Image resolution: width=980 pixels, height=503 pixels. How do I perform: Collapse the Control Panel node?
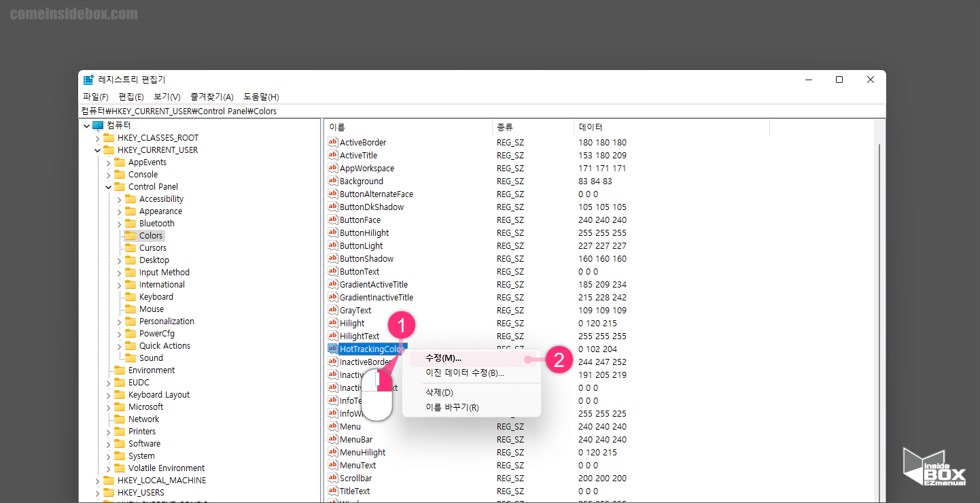109,186
